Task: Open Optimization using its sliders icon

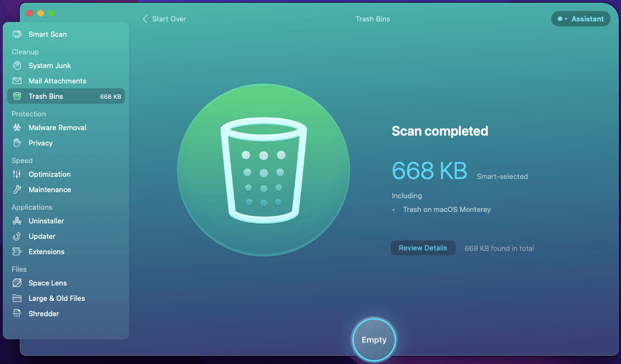Action: coord(17,174)
